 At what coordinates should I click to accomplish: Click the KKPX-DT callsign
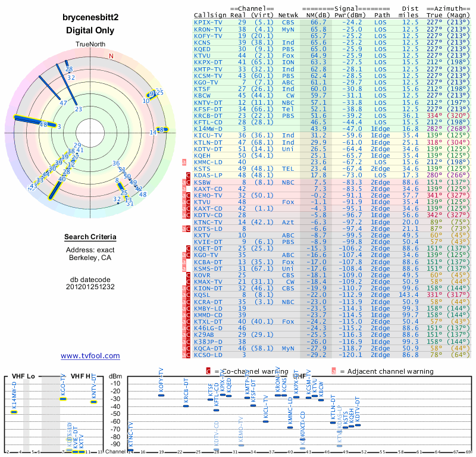tap(208, 62)
